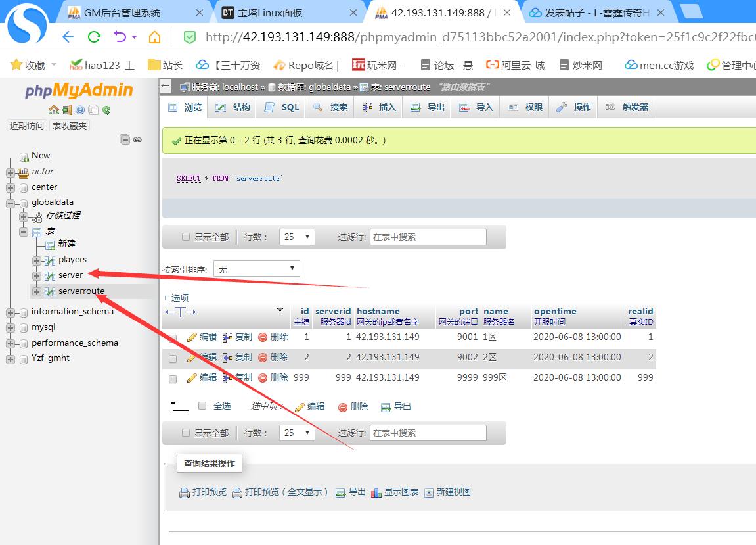Reload the page with the browser refresh icon
The width and height of the screenshot is (756, 545).
click(x=94, y=37)
